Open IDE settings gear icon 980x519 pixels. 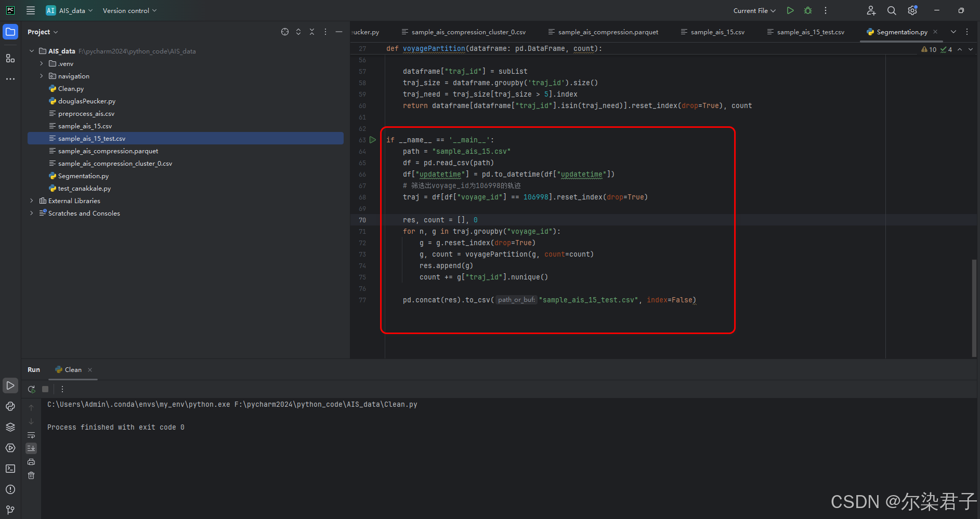[x=912, y=10]
